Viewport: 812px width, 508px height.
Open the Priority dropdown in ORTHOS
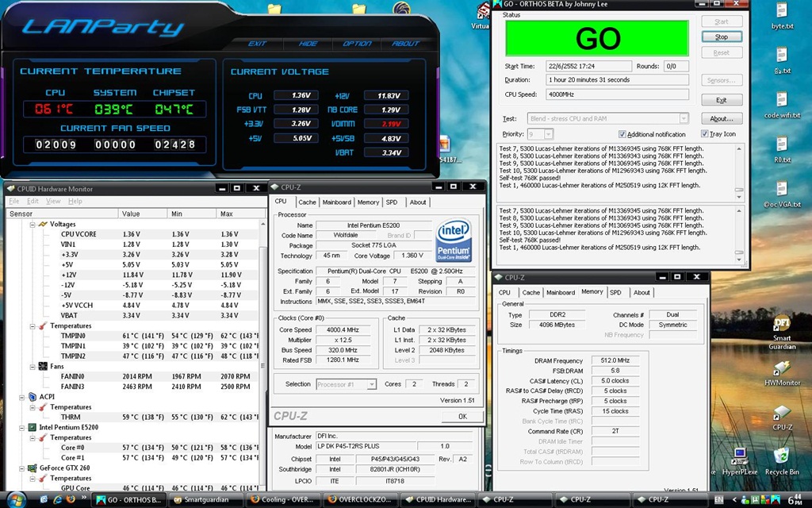[548, 134]
